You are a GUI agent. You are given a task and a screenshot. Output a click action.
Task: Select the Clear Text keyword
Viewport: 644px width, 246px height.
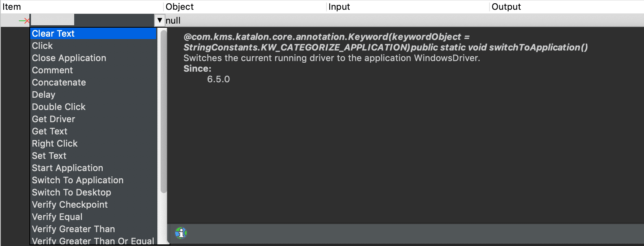click(53, 33)
